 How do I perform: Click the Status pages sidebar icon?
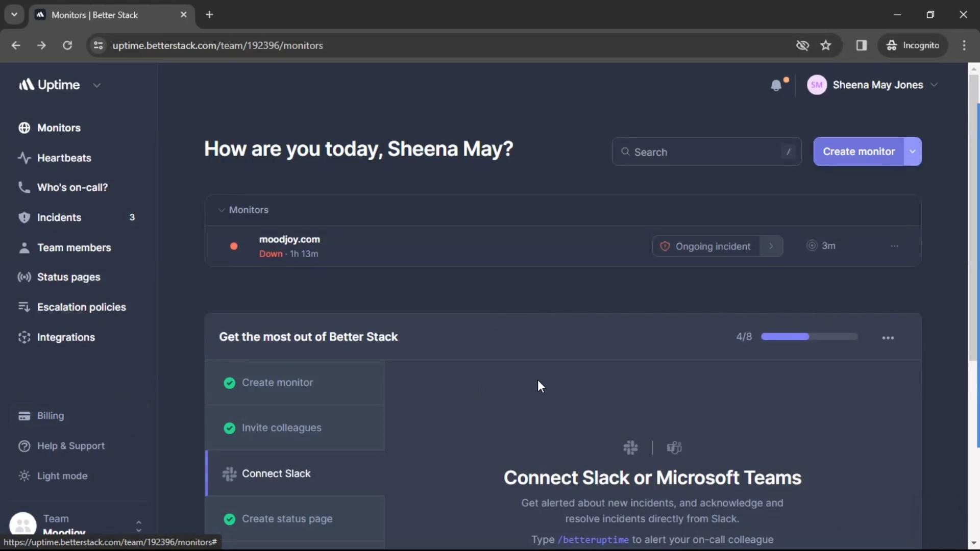(23, 277)
